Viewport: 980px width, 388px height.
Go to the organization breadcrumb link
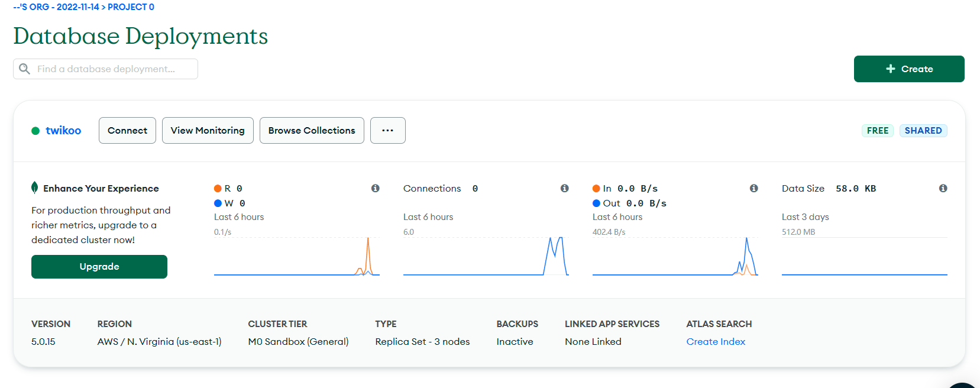[x=56, y=7]
